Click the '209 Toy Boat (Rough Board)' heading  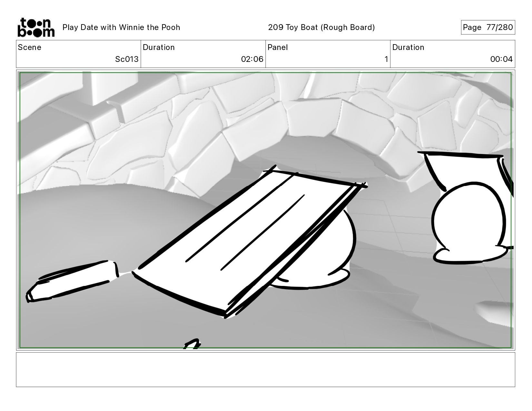(x=321, y=27)
